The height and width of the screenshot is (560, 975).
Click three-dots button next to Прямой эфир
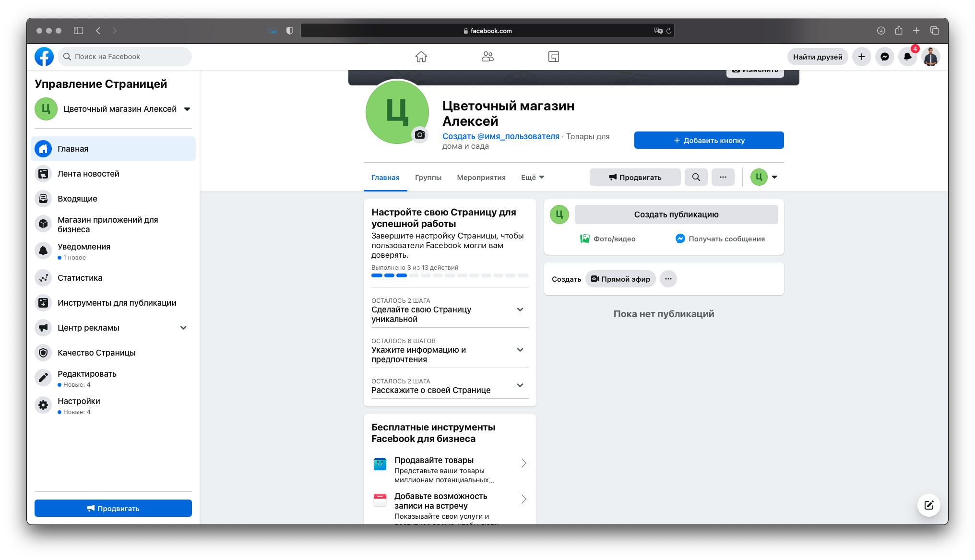click(668, 279)
